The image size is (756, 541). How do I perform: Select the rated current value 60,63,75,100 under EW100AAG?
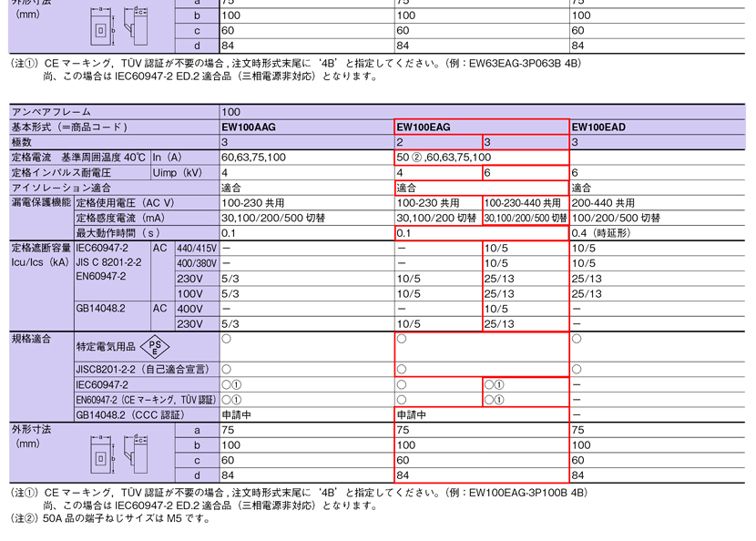(253, 158)
